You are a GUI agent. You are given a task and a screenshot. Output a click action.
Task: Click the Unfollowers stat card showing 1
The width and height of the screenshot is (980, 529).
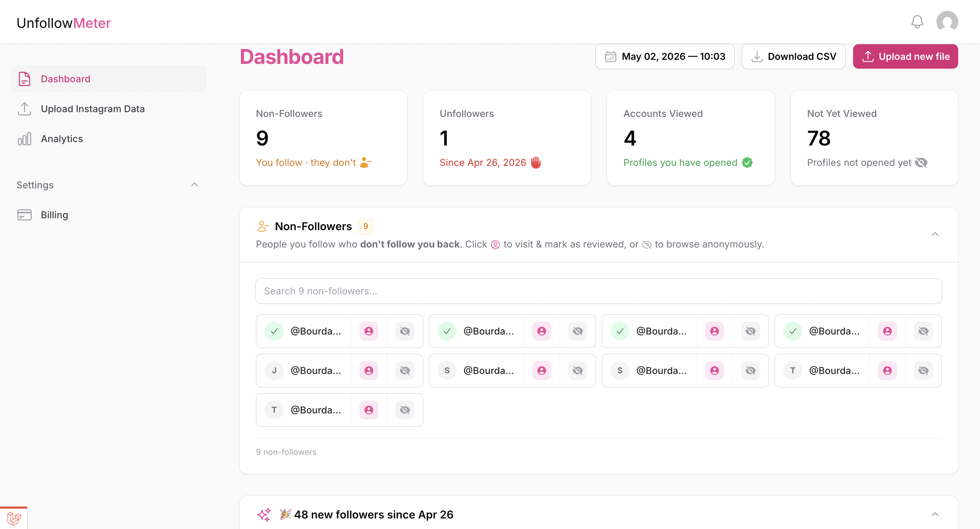[x=507, y=138]
